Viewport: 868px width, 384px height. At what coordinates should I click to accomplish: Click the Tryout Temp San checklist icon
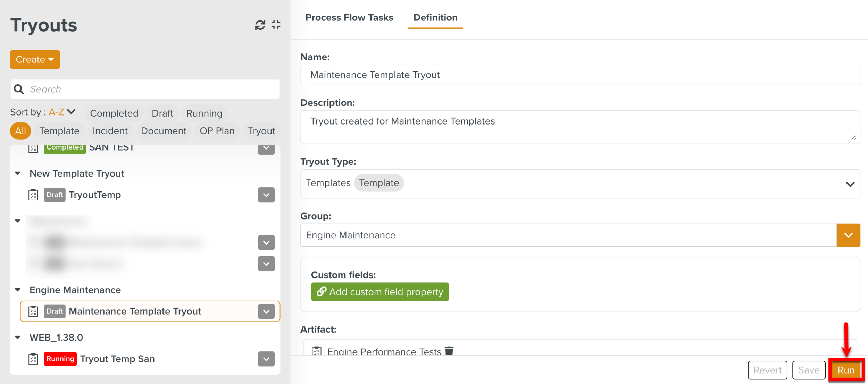tap(33, 359)
